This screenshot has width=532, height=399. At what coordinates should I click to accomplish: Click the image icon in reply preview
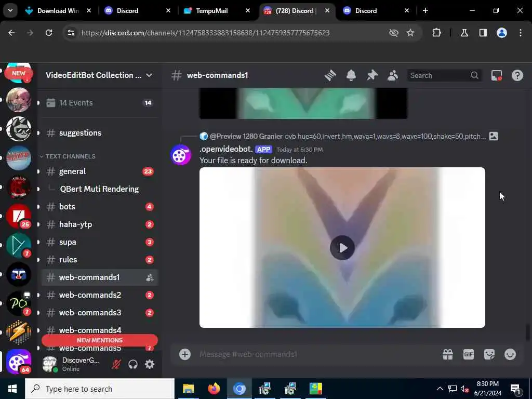coord(494,137)
